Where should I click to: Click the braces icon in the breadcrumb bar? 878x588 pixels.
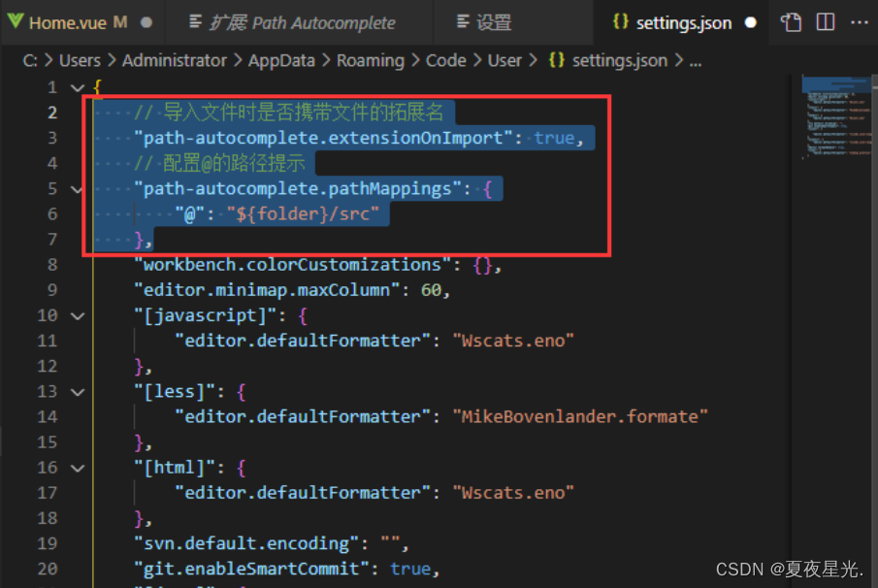click(556, 59)
